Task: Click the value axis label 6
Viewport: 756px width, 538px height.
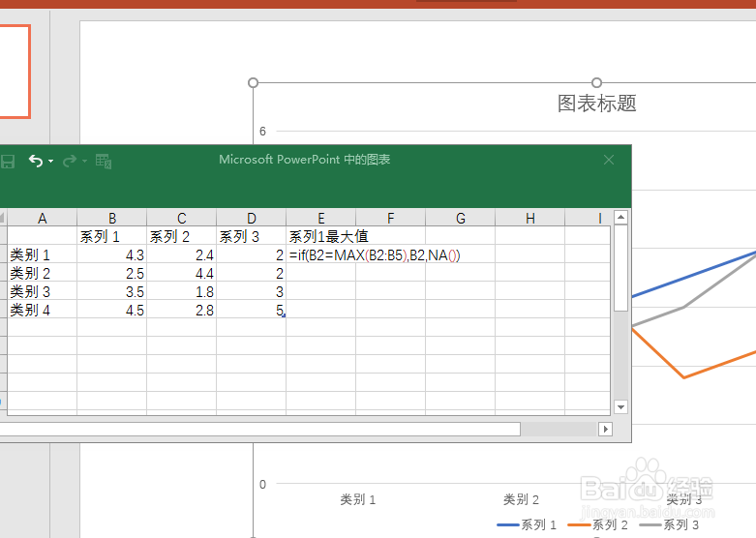Action: [x=262, y=132]
